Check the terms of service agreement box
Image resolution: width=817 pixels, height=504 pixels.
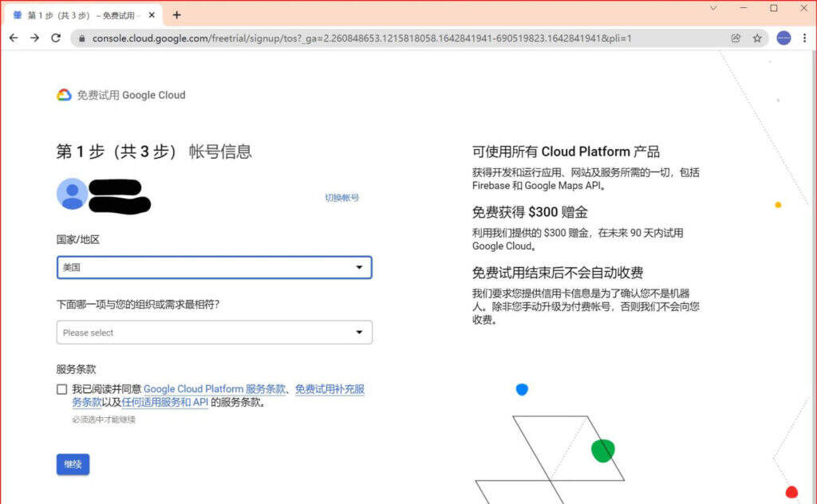(x=62, y=389)
